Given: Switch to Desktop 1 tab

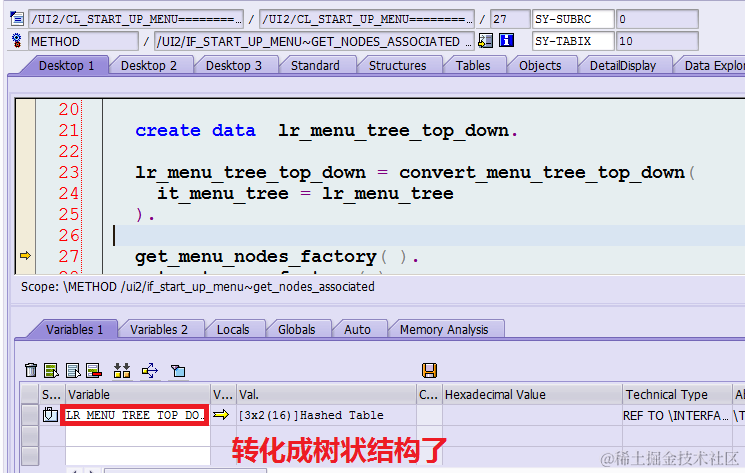Looking at the screenshot, I should click(x=67, y=66).
